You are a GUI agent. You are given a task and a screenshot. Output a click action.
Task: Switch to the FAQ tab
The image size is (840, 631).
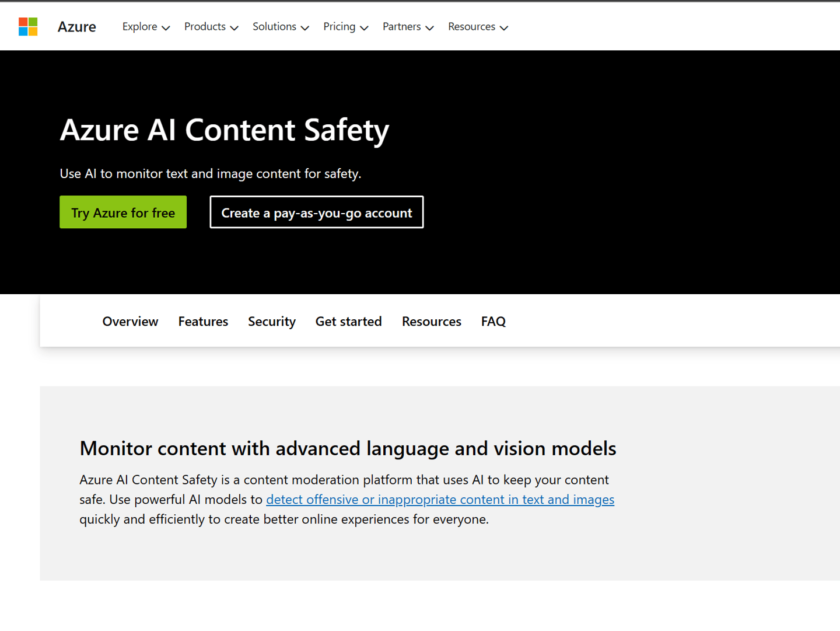click(493, 321)
